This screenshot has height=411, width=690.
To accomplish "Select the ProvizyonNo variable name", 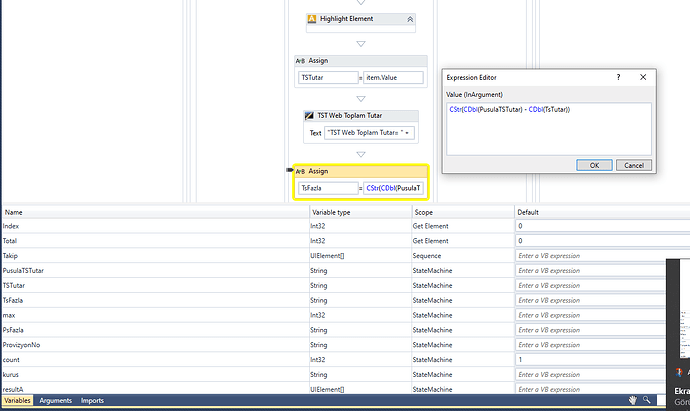I will [21, 345].
